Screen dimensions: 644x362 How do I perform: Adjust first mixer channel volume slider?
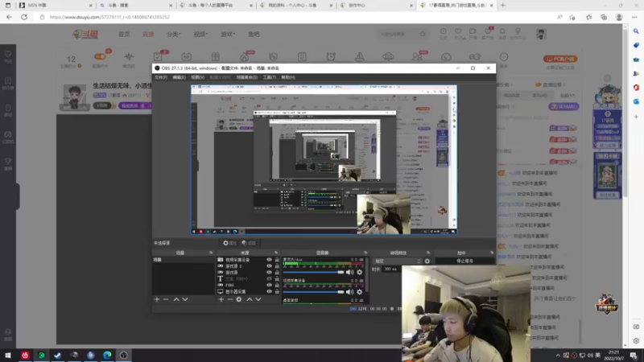coord(313,272)
